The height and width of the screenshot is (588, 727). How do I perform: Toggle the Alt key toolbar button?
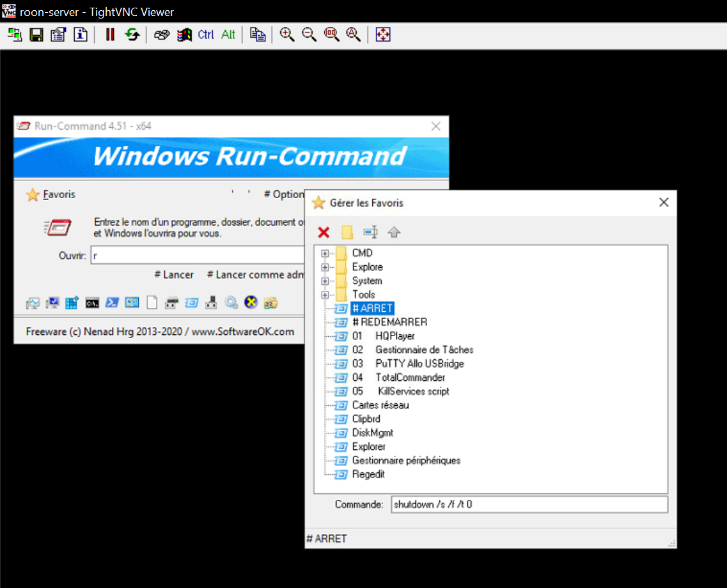coord(228,35)
